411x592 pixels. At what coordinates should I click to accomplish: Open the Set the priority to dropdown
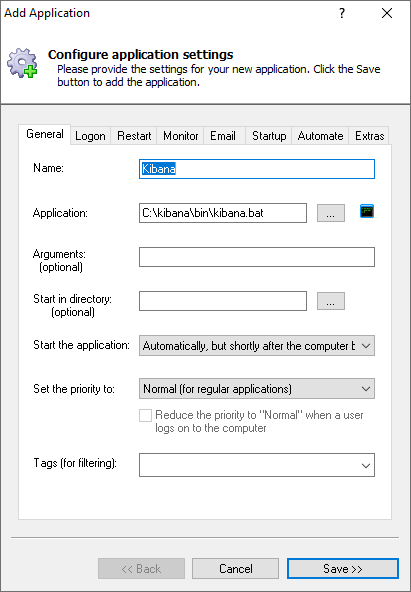257,388
